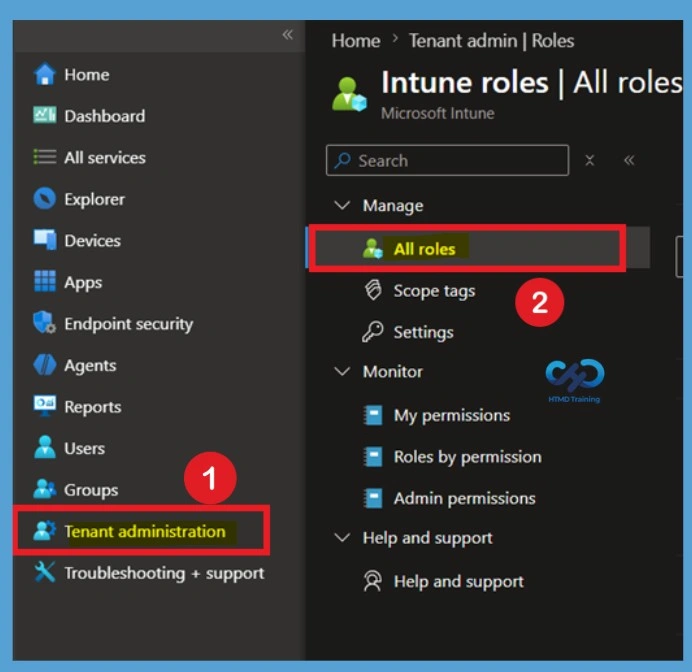Click the magnifier icon in Search box
The height and width of the screenshot is (672, 692).
point(342,160)
